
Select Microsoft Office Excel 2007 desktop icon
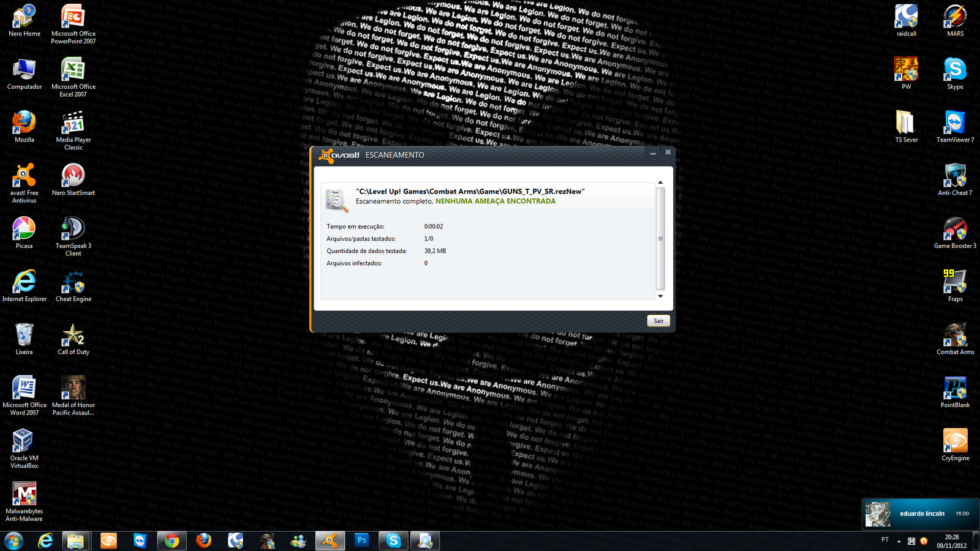coord(73,77)
